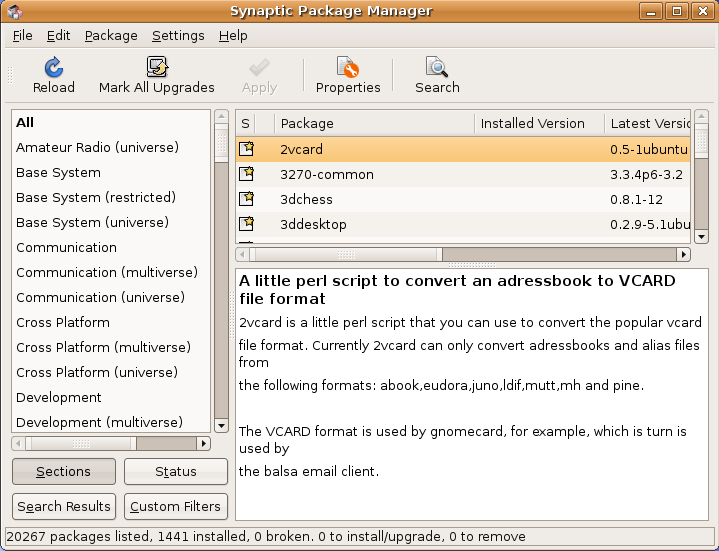This screenshot has height=551, width=719.
Task: Click package list scroll left arrow
Action: click(243, 254)
